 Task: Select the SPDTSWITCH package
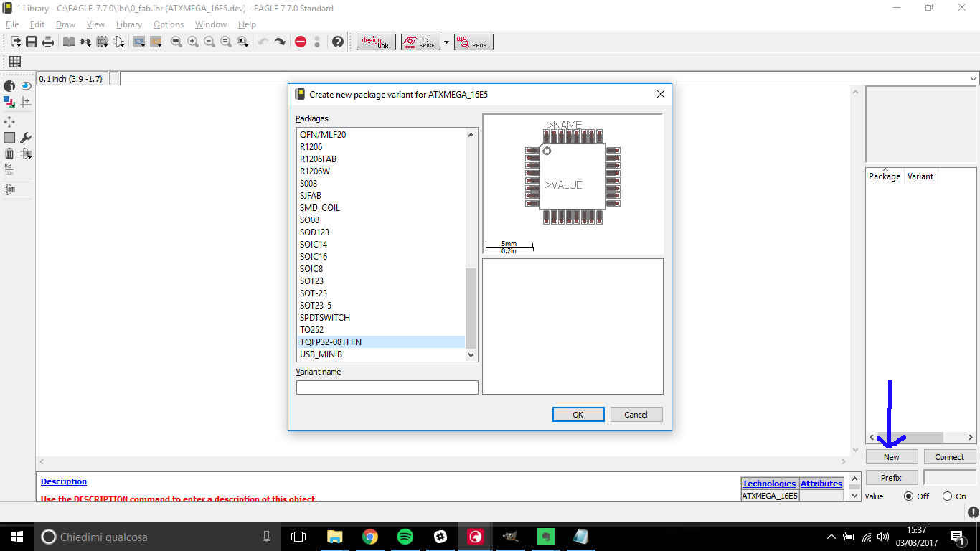pyautogui.click(x=381, y=318)
